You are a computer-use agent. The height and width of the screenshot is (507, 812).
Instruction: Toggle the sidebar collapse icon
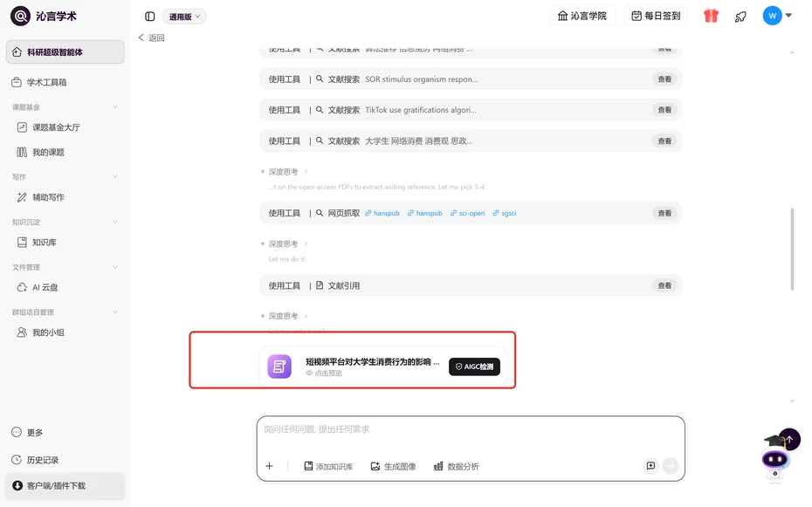coord(149,17)
